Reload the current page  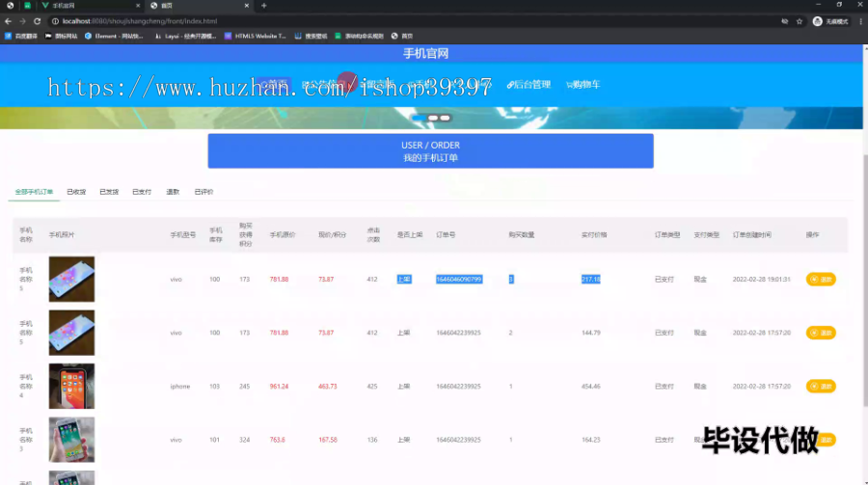point(37,21)
